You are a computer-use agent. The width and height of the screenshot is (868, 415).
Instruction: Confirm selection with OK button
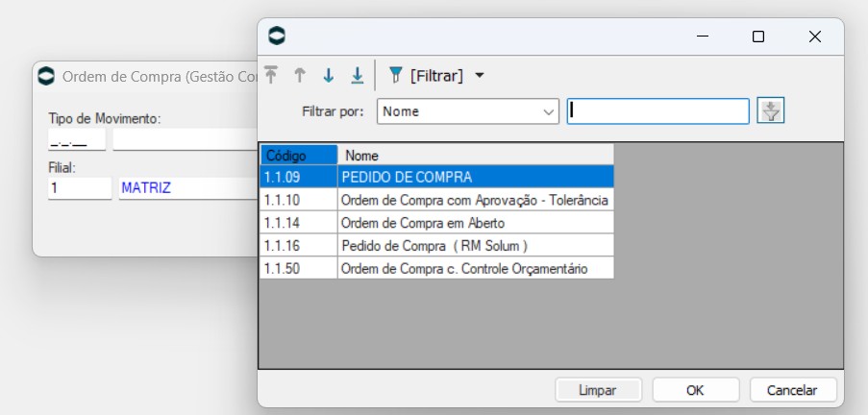[x=695, y=390]
